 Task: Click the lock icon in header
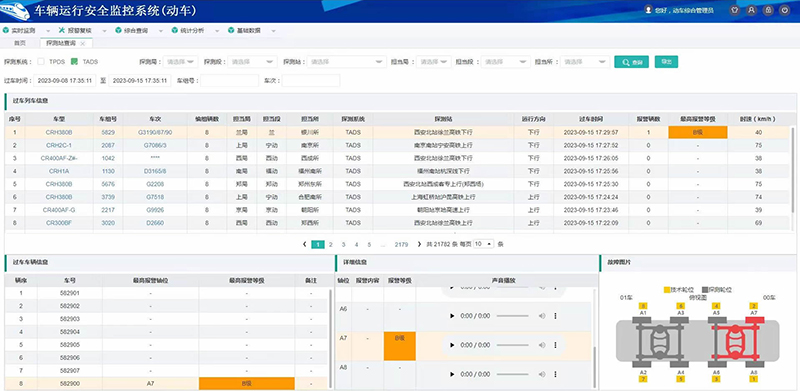tap(768, 10)
